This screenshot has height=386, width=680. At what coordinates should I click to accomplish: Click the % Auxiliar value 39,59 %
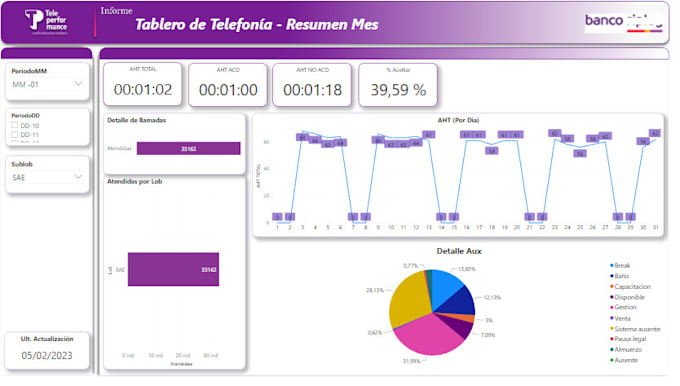[398, 90]
